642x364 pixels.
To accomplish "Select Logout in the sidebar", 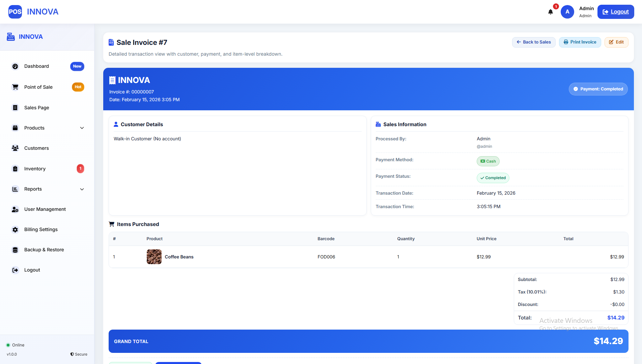I will [x=32, y=270].
